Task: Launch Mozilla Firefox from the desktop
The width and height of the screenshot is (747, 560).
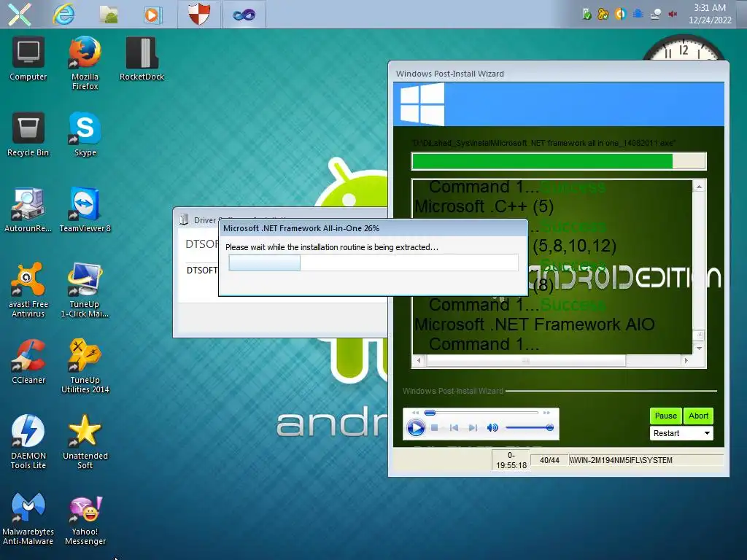Action: (85, 63)
